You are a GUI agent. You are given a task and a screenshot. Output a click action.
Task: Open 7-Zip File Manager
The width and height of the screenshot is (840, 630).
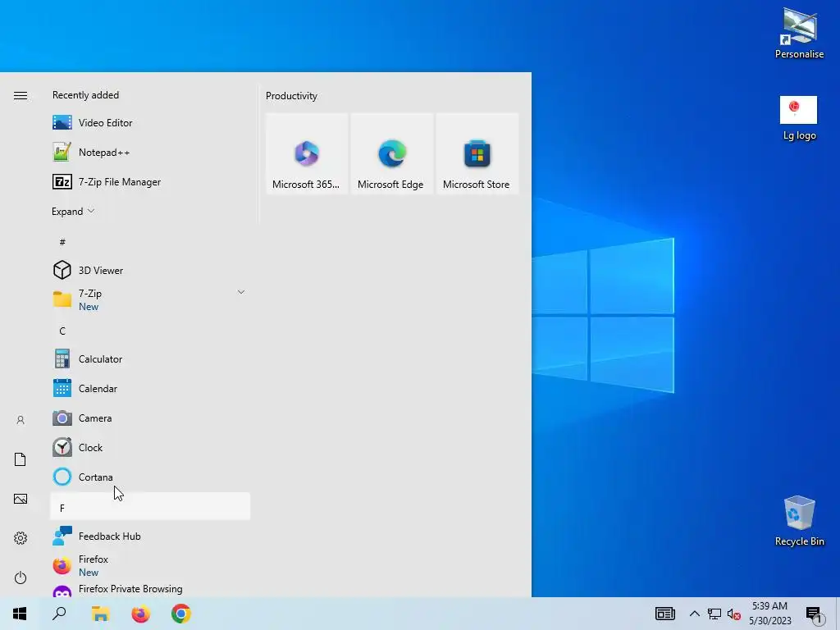pyautogui.click(x=150, y=181)
